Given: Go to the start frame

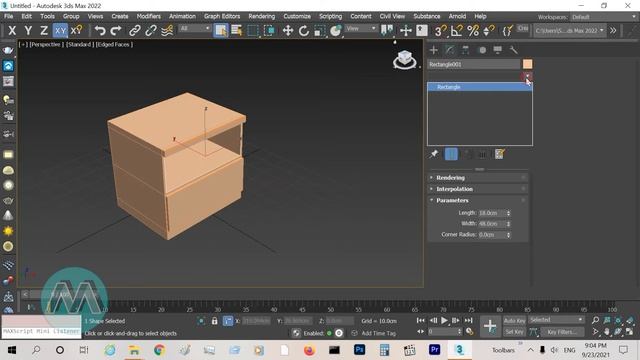Looking at the screenshot, I should click(420, 320).
